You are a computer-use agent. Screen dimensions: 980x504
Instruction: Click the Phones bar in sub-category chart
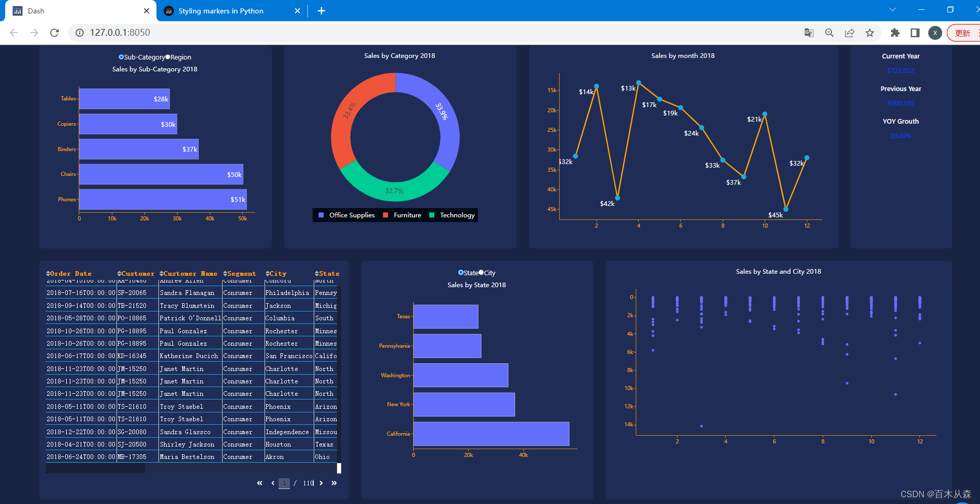[163, 199]
